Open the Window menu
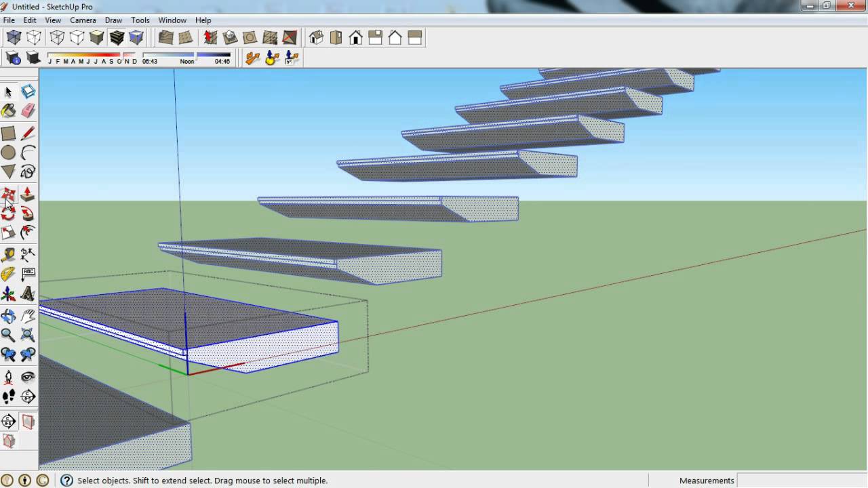 (x=172, y=20)
